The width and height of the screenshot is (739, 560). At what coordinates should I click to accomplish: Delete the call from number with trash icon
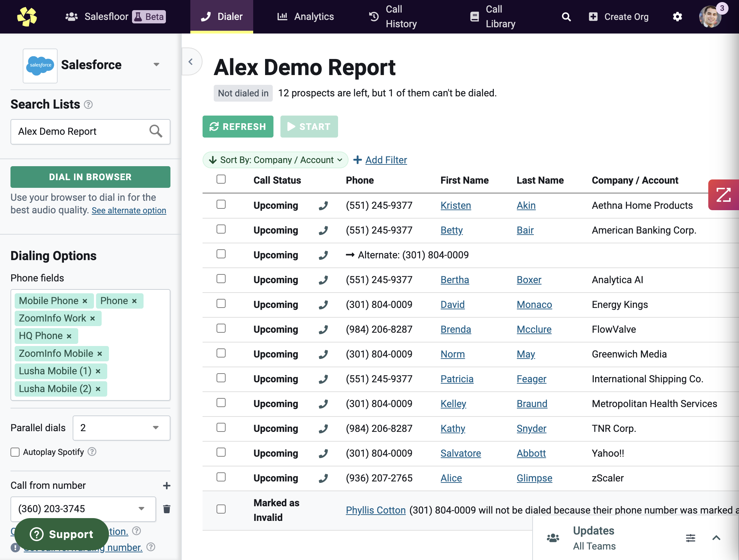point(167,509)
